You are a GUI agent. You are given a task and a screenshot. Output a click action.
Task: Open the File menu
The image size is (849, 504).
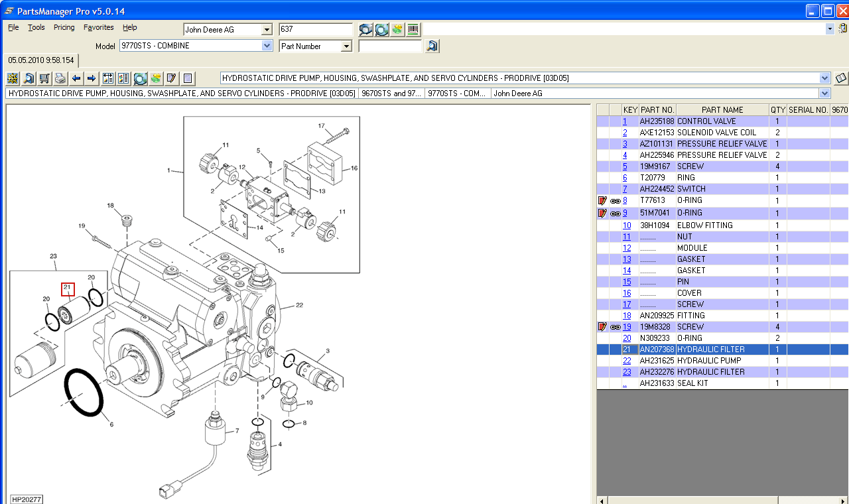click(x=13, y=27)
